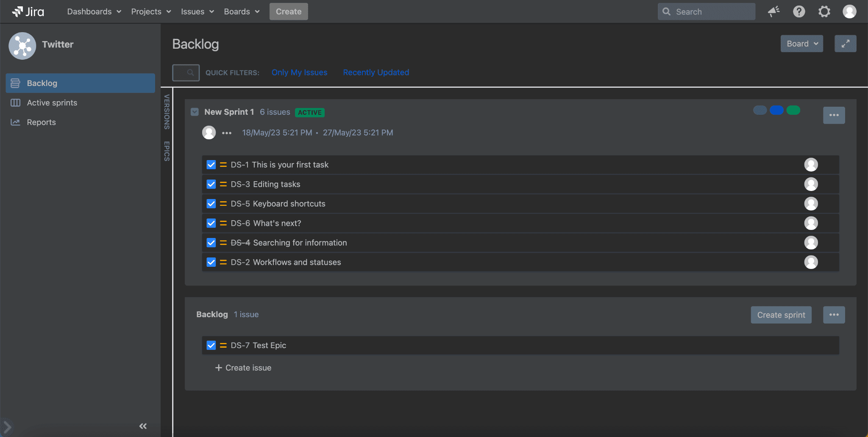Expand the Dashboards dropdown menu
Image resolution: width=868 pixels, height=437 pixels.
click(94, 11)
